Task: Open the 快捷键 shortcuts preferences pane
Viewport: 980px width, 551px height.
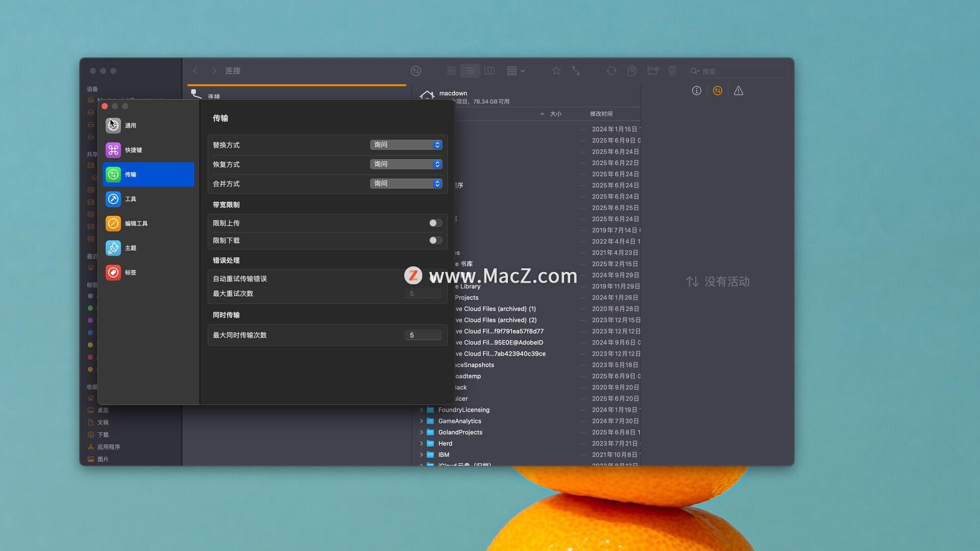Action: (148, 150)
